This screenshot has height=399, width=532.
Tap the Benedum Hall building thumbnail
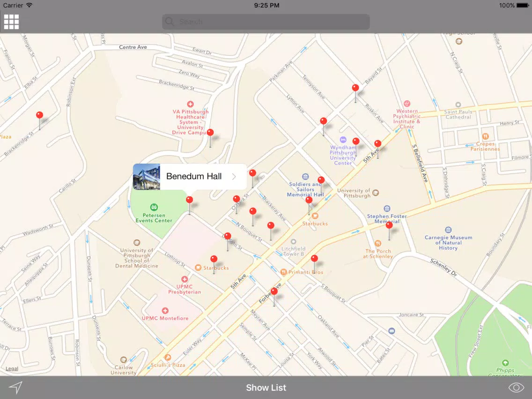pos(146,177)
